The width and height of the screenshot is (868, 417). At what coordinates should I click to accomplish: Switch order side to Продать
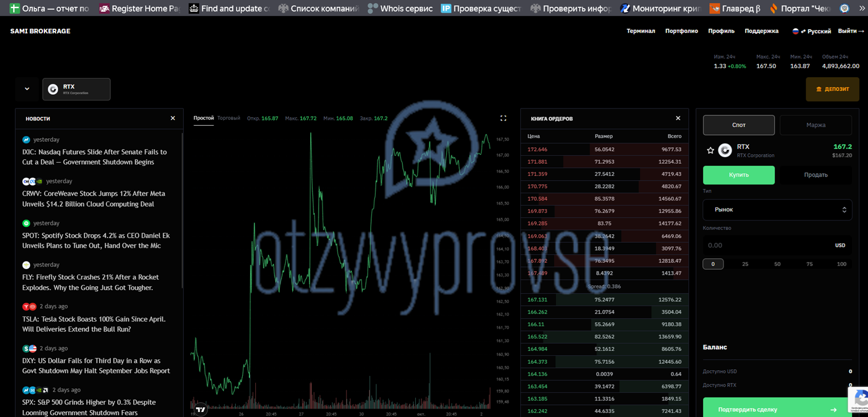[816, 175]
